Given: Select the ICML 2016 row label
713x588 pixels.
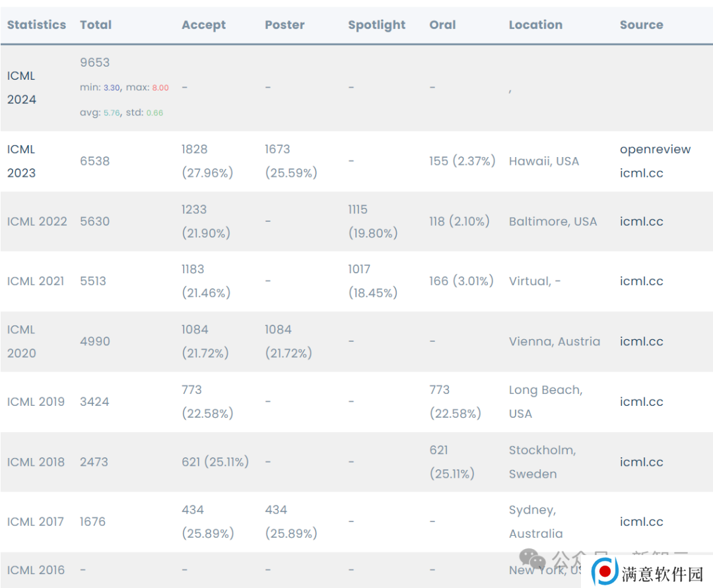Looking at the screenshot, I should click(x=36, y=570).
